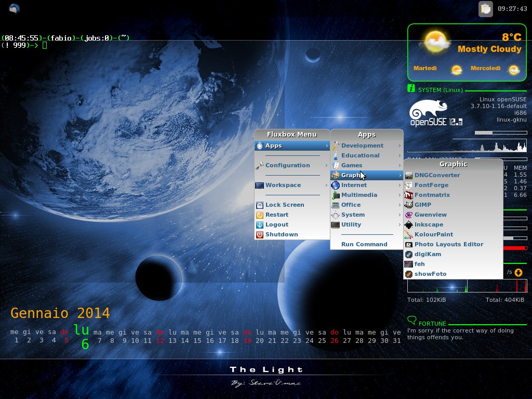Click the Multimedia icon

point(336,195)
